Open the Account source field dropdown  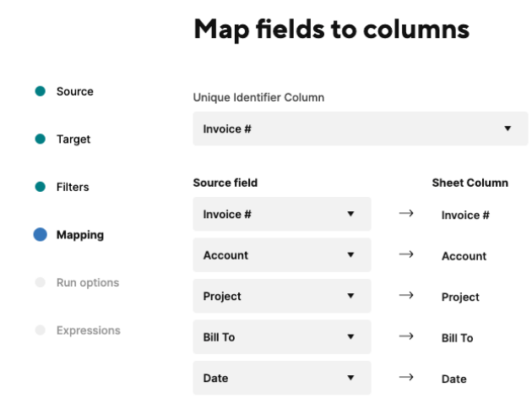point(350,255)
